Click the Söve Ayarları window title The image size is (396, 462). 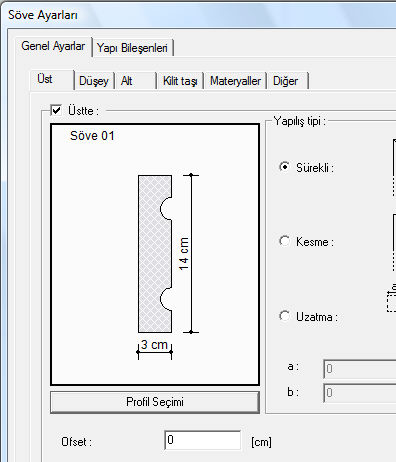pyautogui.click(x=43, y=15)
